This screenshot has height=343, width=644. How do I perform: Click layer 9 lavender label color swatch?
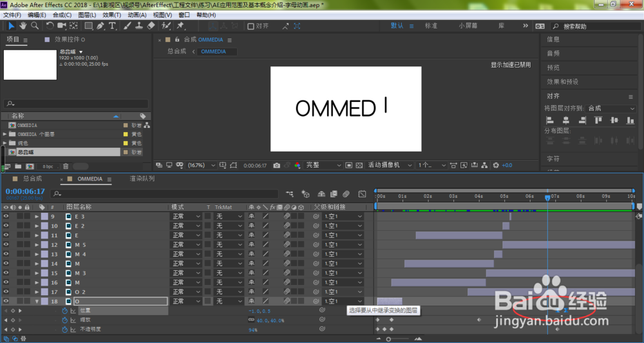44,217
